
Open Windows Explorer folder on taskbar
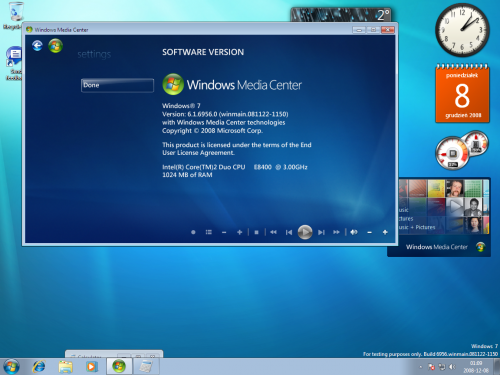65,367
